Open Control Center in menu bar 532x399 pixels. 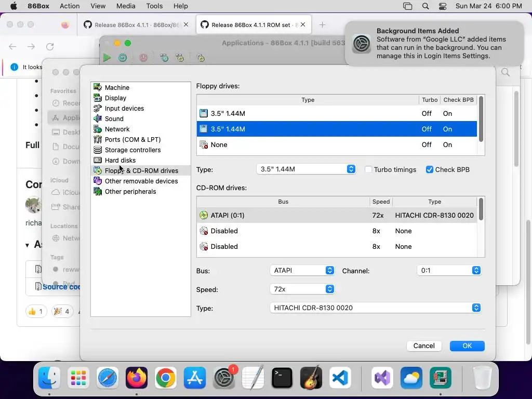(443, 6)
